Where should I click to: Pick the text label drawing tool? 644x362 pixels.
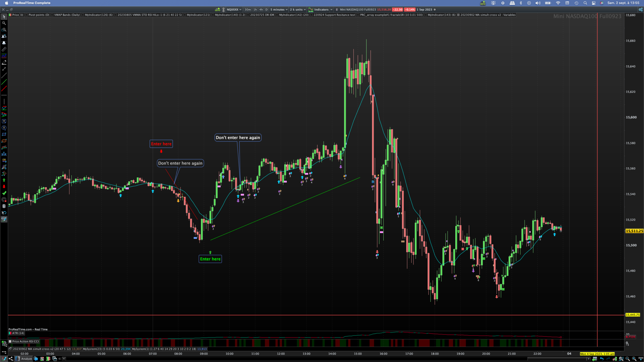(4, 121)
